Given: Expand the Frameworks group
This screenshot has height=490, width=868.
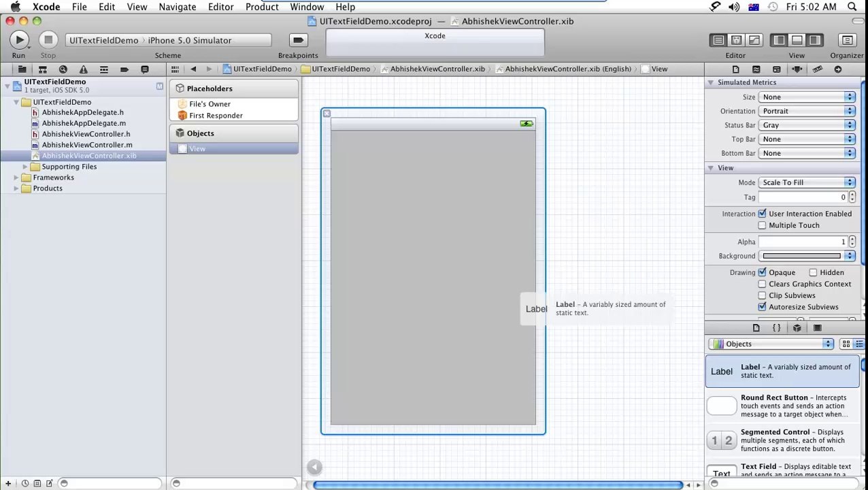Looking at the screenshot, I should (x=16, y=178).
